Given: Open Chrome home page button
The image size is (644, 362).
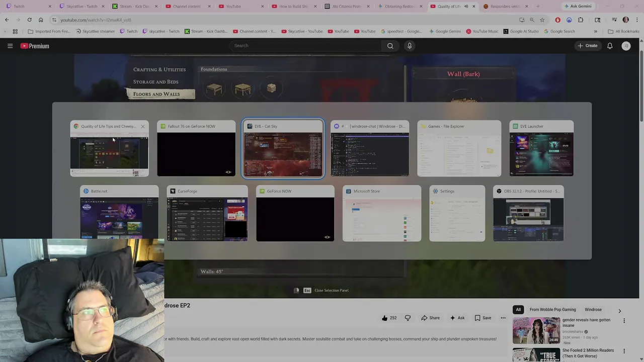Looking at the screenshot, I should (41, 20).
